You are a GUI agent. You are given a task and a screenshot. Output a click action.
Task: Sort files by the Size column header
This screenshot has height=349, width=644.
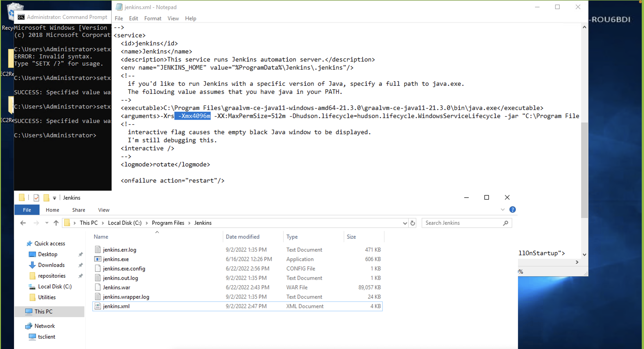click(351, 237)
